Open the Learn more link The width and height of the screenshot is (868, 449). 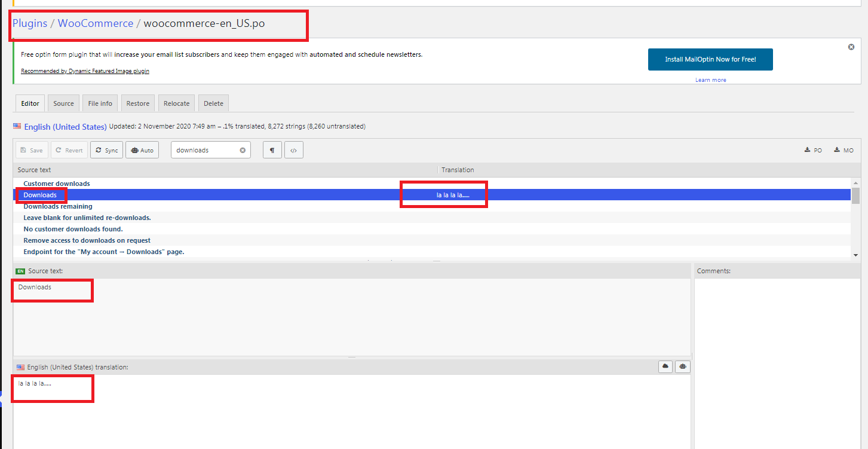711,80
